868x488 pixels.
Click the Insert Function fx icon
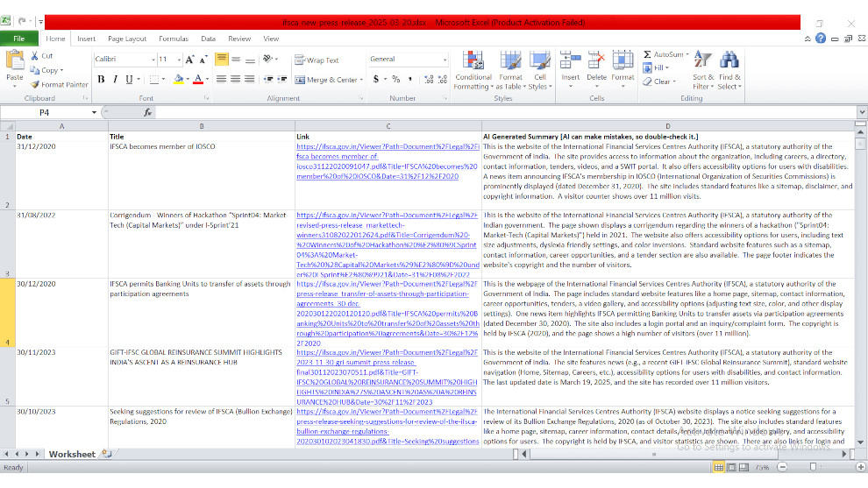coord(148,112)
